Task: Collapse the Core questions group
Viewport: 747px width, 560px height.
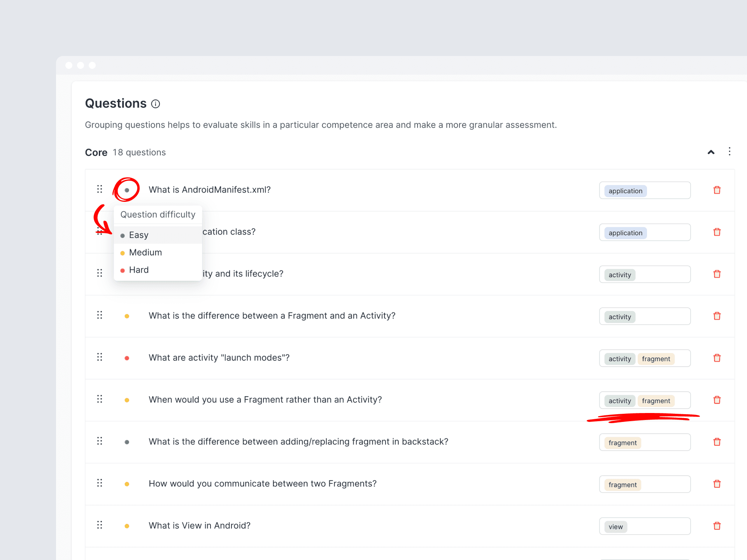Action: (x=711, y=152)
